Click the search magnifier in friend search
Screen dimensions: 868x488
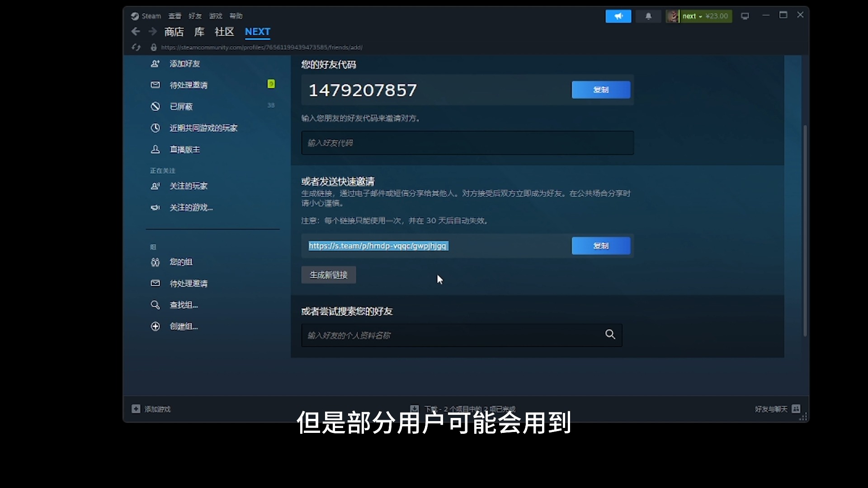pyautogui.click(x=610, y=334)
